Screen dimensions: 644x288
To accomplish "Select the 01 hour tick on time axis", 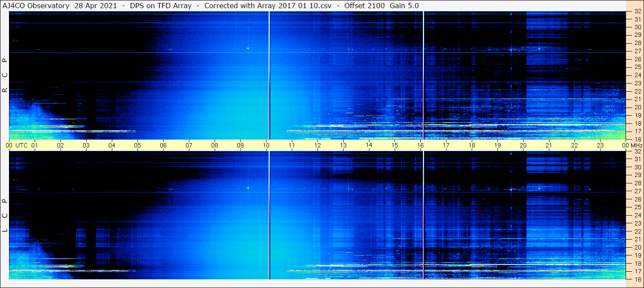I will click(x=34, y=145).
